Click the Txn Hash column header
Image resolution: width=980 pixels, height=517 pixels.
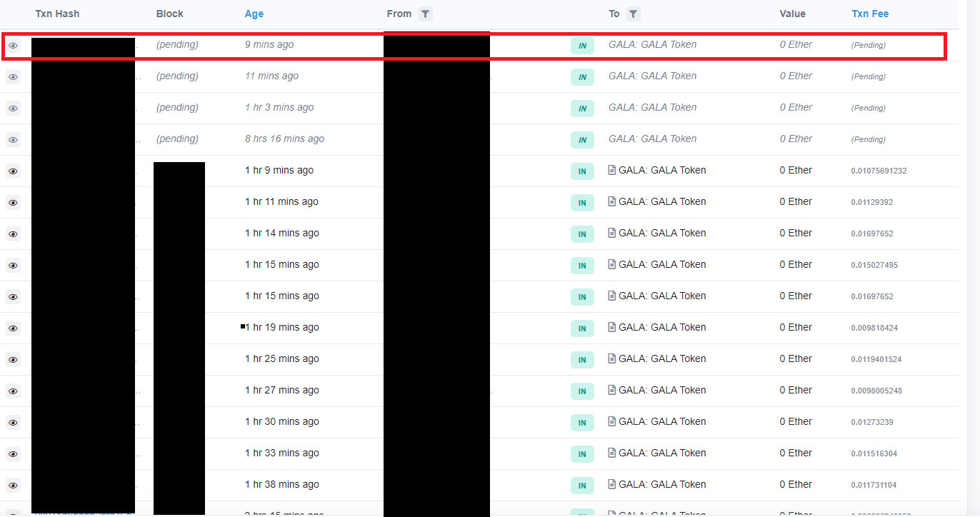click(x=57, y=14)
